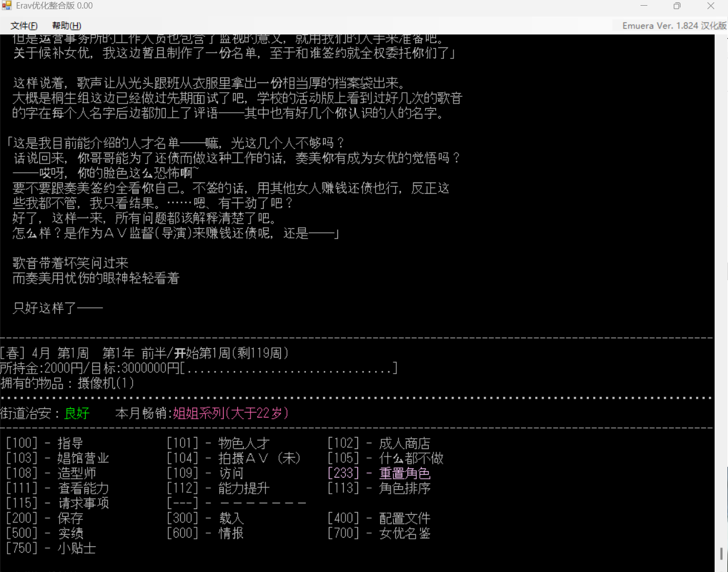
Task: Click the 姐姐系列(大于22岁) bestseller text
Action: point(230,413)
